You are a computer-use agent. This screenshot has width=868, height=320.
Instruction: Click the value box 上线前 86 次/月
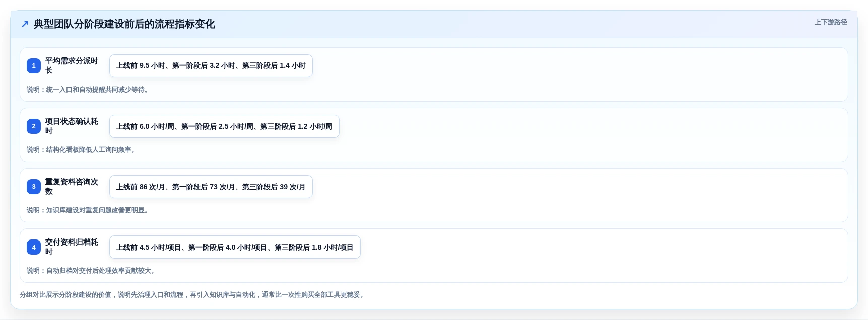click(211, 187)
